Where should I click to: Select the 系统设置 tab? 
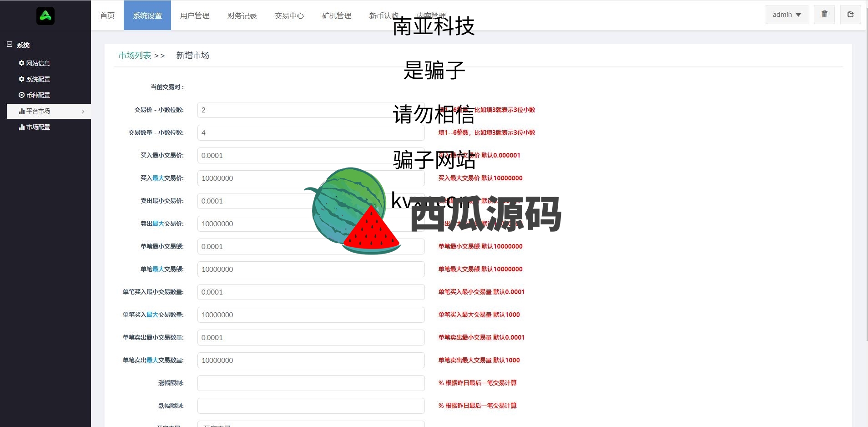point(147,15)
